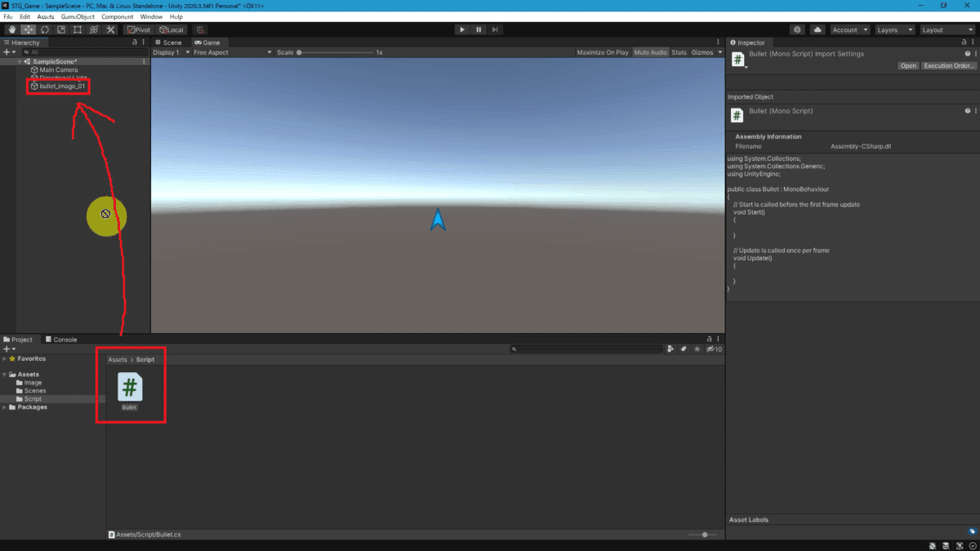Select the Rect transform tool
Screen dimensions: 980x551
coord(77,29)
